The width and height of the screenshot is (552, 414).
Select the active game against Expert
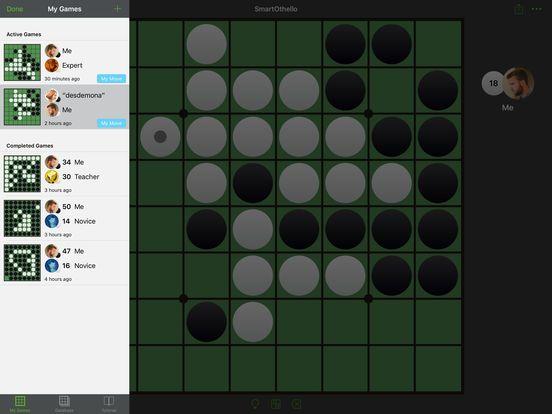click(x=64, y=63)
